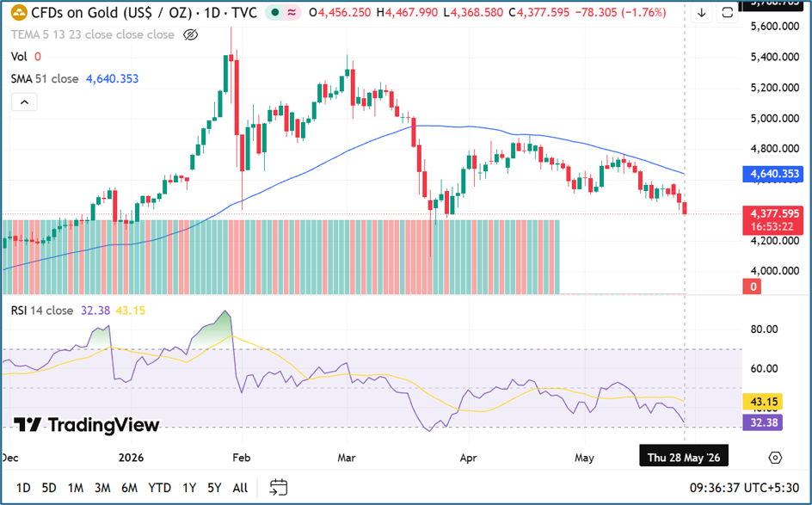Click the down arrow button at top right
Image resolution: width=812 pixels, height=505 pixels.
click(701, 13)
